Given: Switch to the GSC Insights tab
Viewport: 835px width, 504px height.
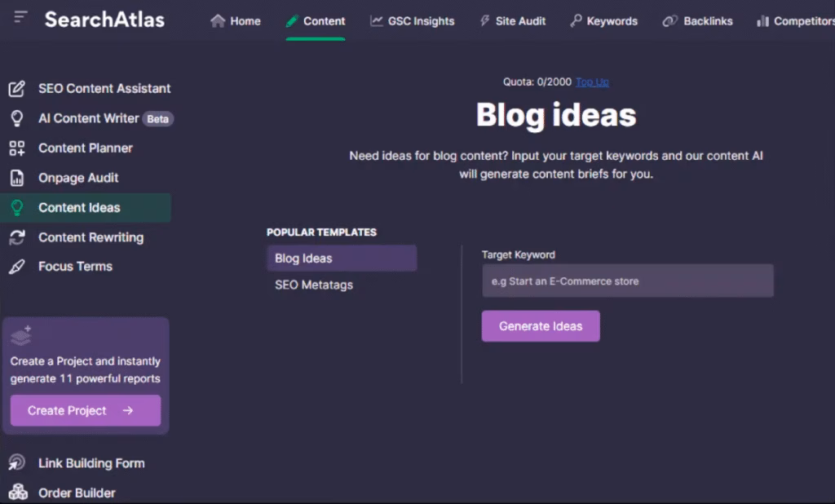Looking at the screenshot, I should (412, 21).
